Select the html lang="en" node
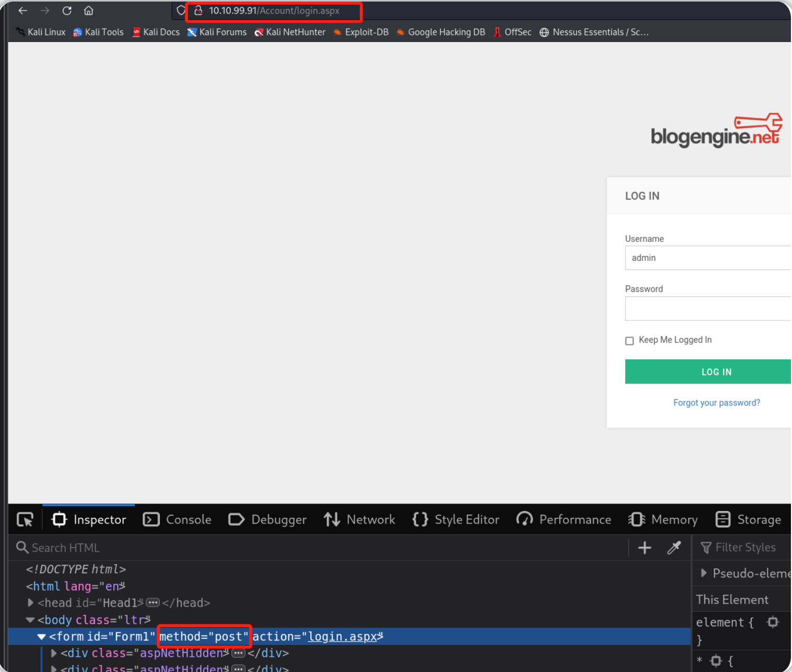 (x=75, y=586)
